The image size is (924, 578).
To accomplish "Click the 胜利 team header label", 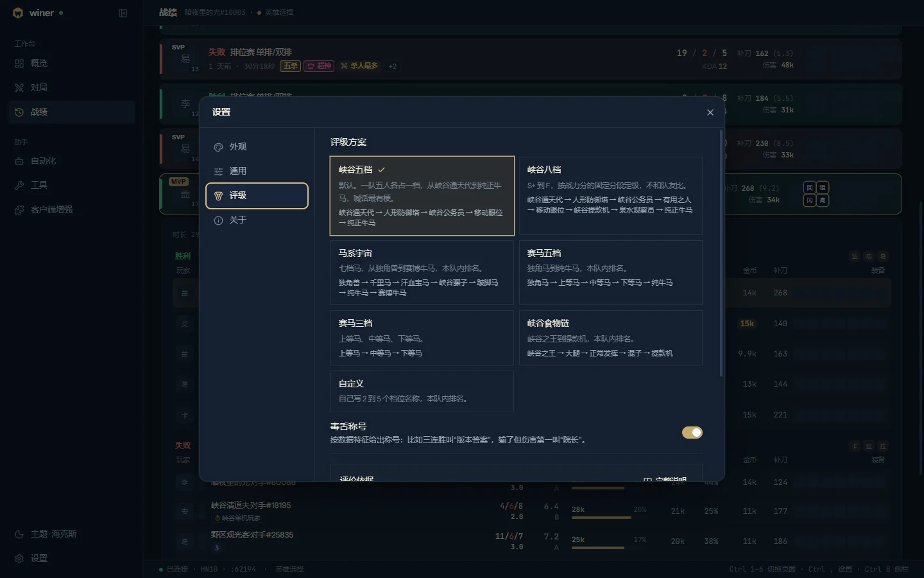I will click(183, 256).
